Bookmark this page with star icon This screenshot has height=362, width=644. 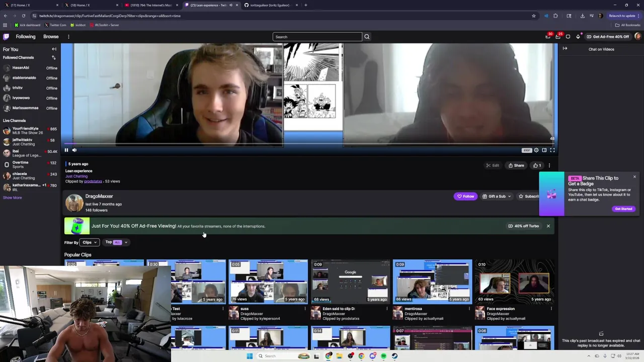[x=534, y=16]
